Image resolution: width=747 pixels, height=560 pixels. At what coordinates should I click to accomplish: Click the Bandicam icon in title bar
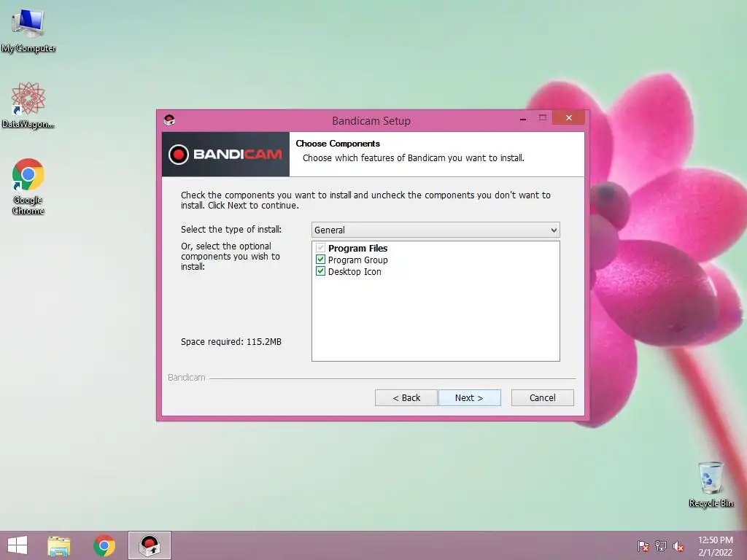tap(169, 120)
